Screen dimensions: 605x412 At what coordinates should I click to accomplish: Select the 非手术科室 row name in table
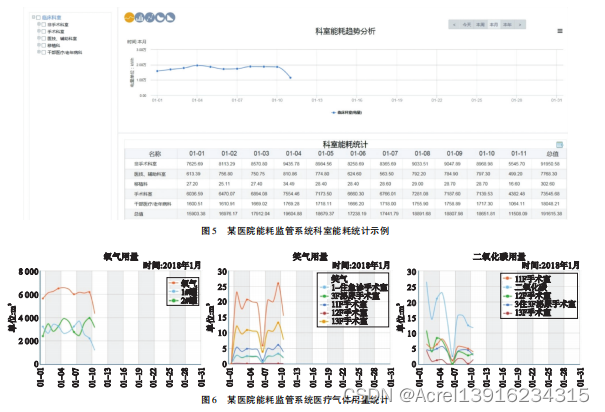[144, 164]
